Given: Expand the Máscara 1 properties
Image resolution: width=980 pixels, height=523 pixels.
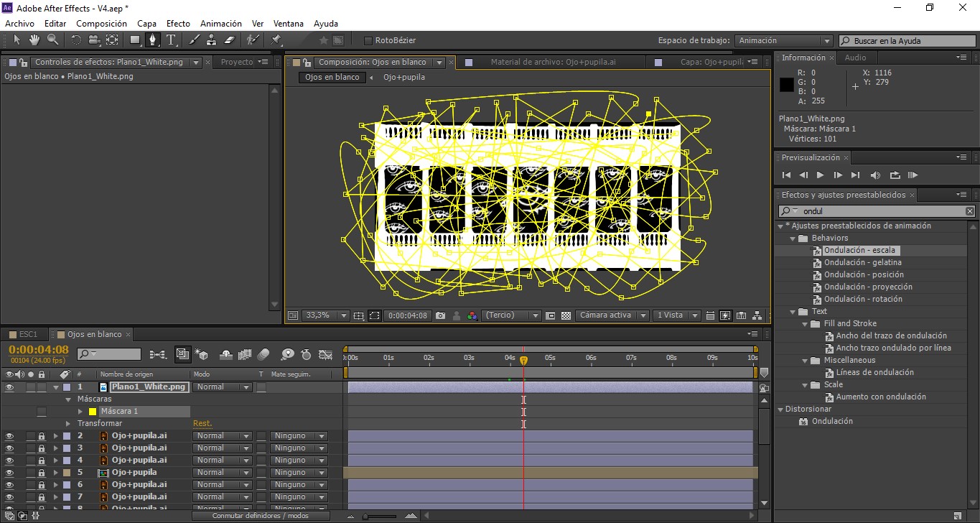Looking at the screenshot, I should [80, 412].
